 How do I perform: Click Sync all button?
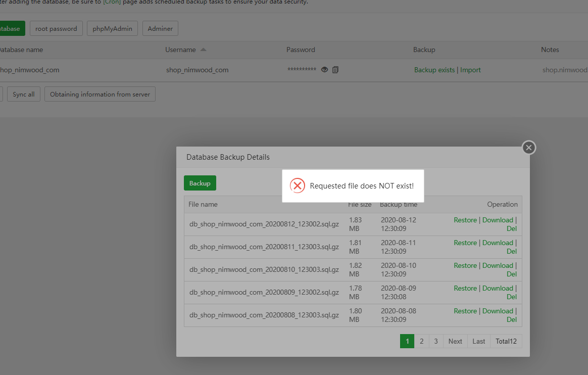click(24, 94)
